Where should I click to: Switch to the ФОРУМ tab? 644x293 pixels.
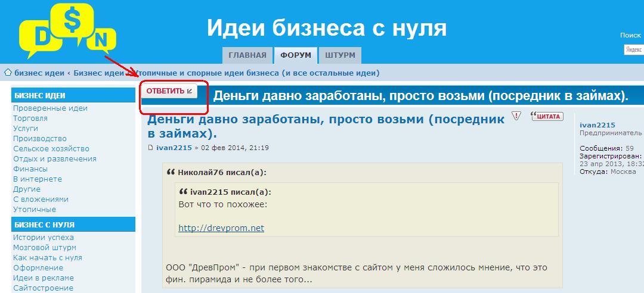pyautogui.click(x=296, y=55)
